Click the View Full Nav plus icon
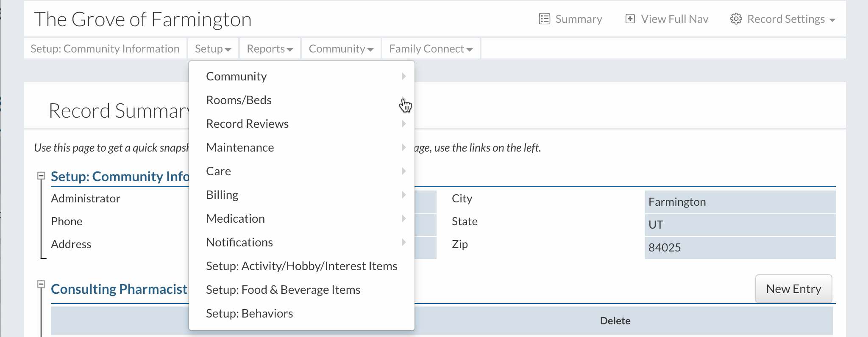 [x=630, y=19]
